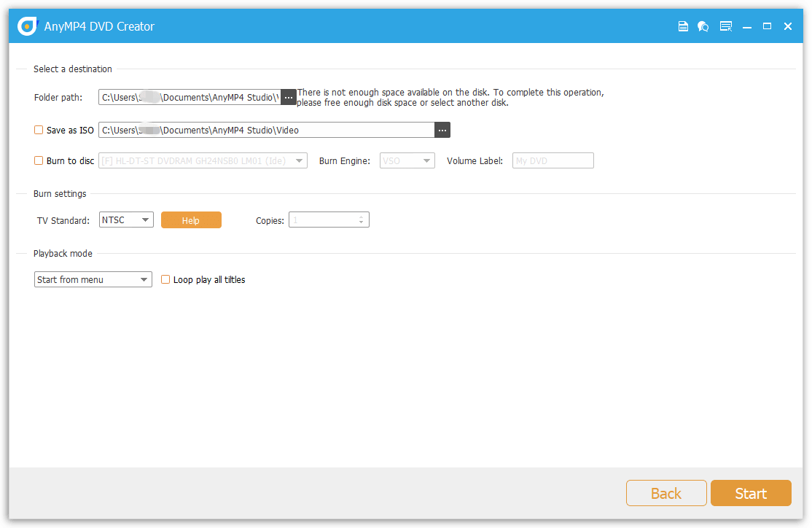
Task: Click the not enough space warning message
Action: [x=450, y=98]
